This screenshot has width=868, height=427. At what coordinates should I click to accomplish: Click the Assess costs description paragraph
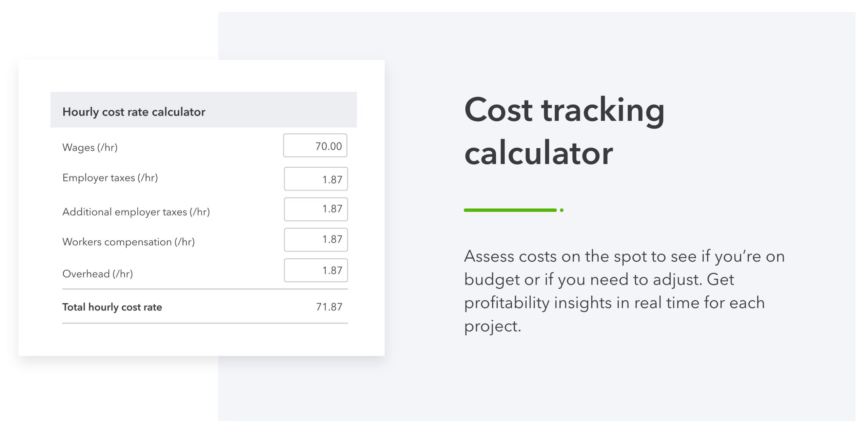coord(624,291)
